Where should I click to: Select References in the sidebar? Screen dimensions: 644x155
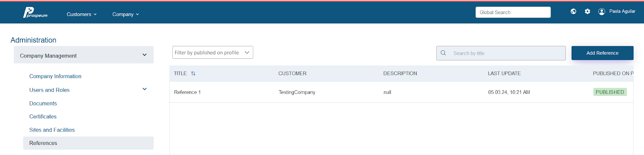[88, 143]
